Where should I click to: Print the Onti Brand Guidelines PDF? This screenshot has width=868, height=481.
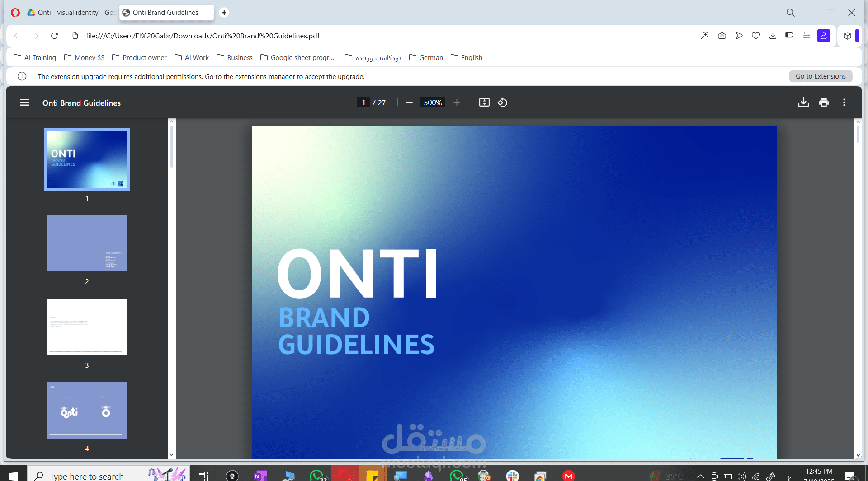[824, 103]
